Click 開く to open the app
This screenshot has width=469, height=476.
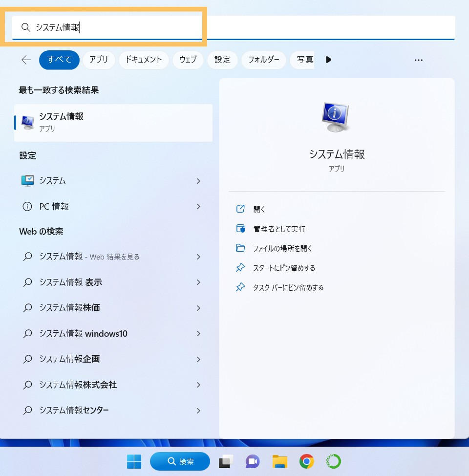tap(259, 209)
